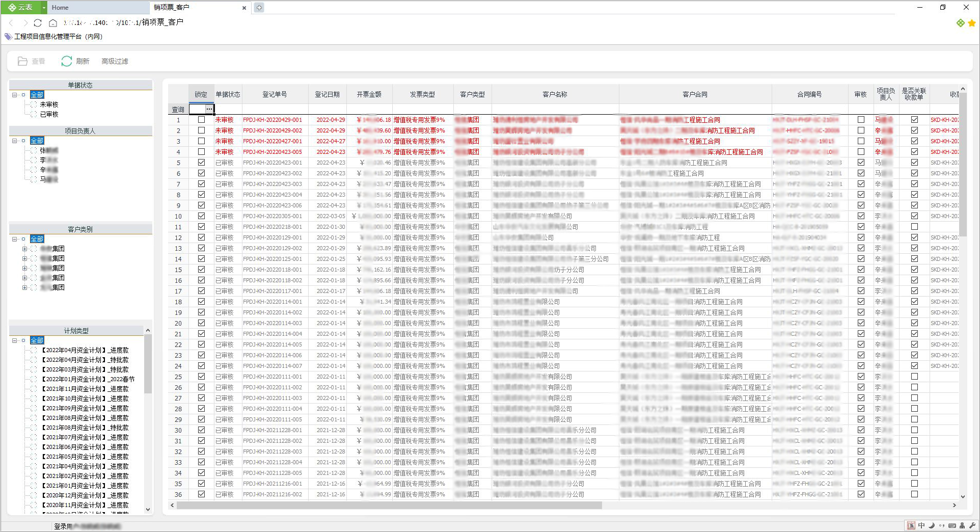Toggle 锁定 checkbox in row 5
Viewport: 980px width, 532px height.
(201, 163)
